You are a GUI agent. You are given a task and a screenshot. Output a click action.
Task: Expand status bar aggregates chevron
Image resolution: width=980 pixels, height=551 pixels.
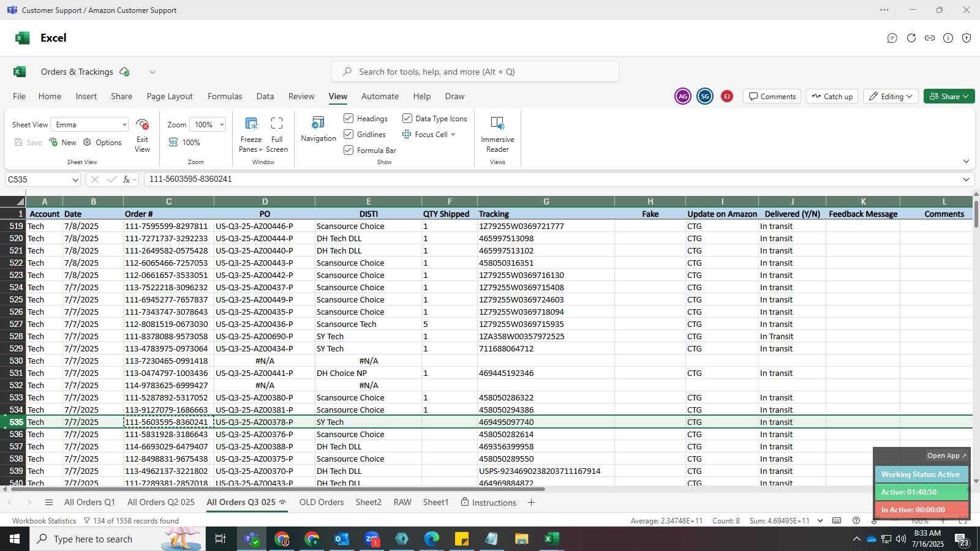pos(819,520)
